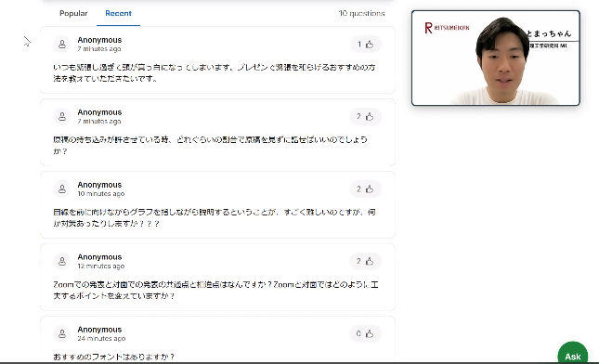Click the RITSUMEIKAN logo in video
This screenshot has height=364, width=599.
[x=447, y=28]
